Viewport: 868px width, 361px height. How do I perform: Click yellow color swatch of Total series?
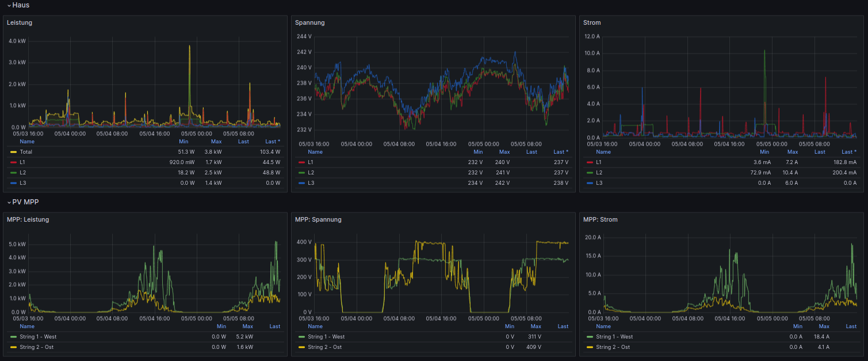[13, 152]
